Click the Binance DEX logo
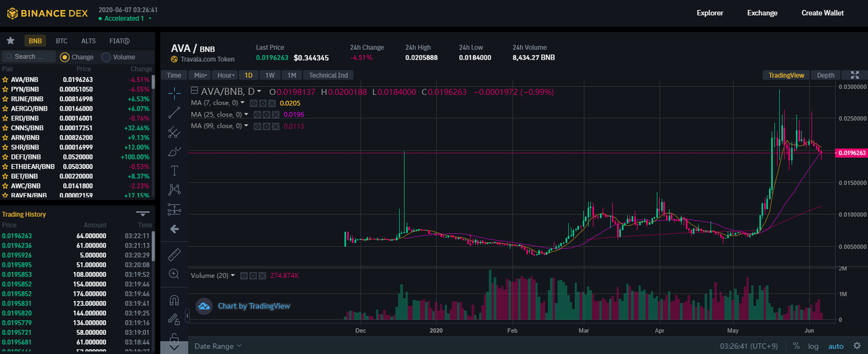This screenshot has height=354, width=868. click(47, 13)
